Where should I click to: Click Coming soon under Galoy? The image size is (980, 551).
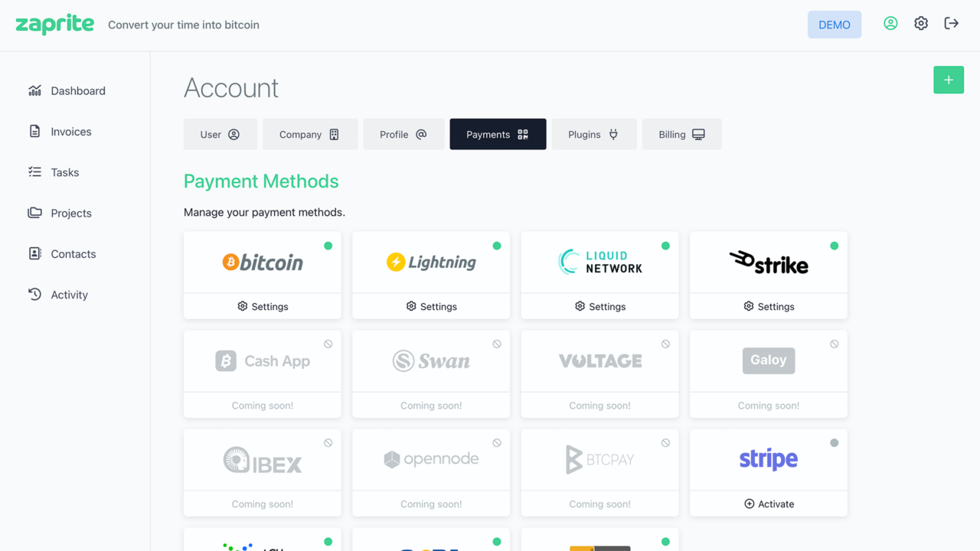(x=769, y=406)
